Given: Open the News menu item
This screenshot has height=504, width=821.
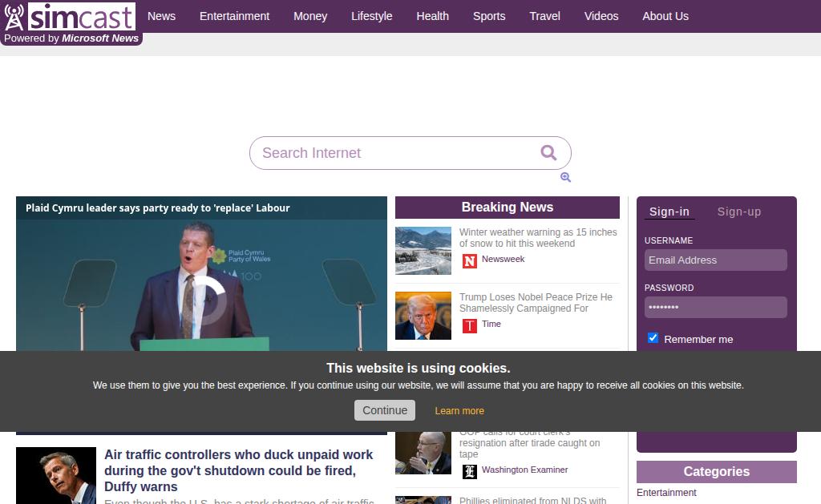Looking at the screenshot, I should [161, 16].
